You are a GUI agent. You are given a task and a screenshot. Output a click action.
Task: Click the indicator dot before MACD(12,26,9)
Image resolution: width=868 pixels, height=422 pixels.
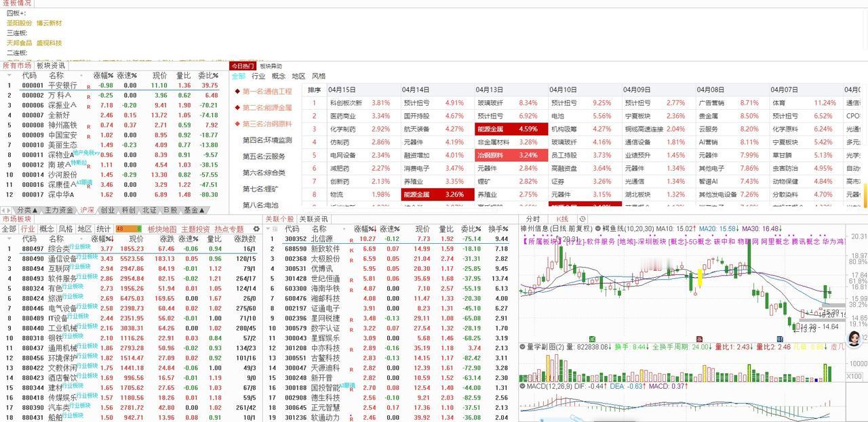(x=523, y=386)
